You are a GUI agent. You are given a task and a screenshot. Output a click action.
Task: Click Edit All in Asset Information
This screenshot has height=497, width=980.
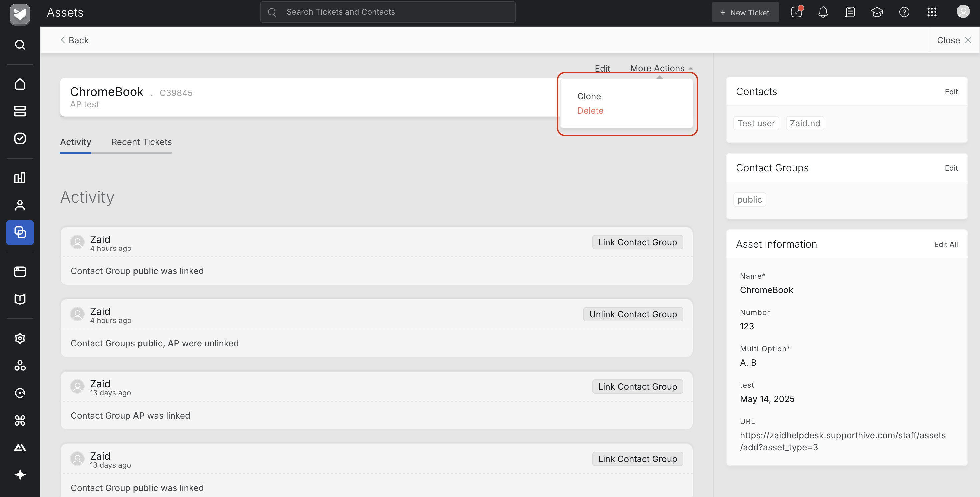tap(945, 244)
